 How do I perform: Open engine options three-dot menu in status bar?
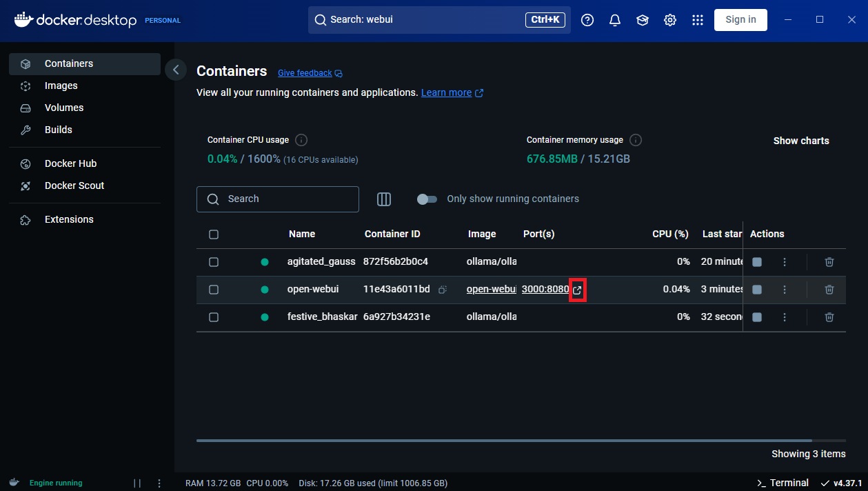159,483
